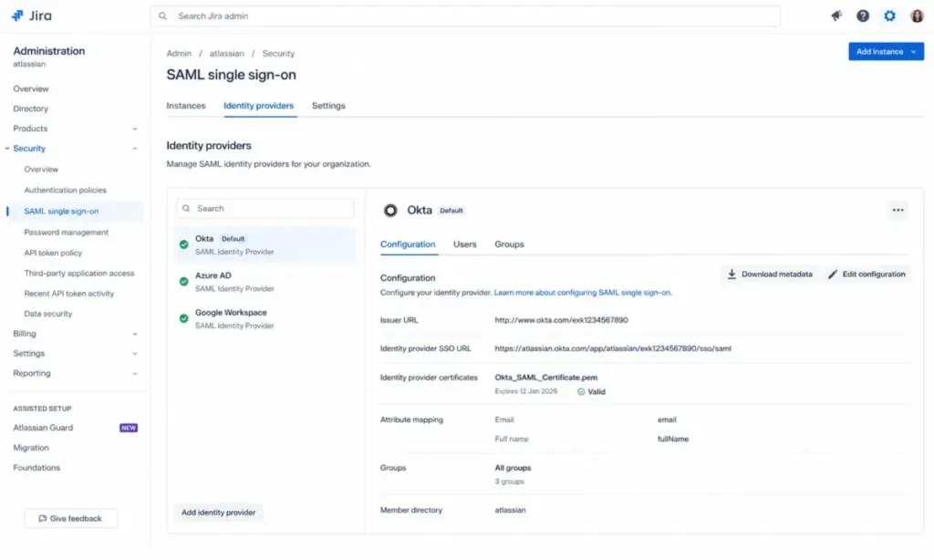Screen dimensions: 934x560
Task: Click the Default badge next to Okta heading
Action: point(451,211)
